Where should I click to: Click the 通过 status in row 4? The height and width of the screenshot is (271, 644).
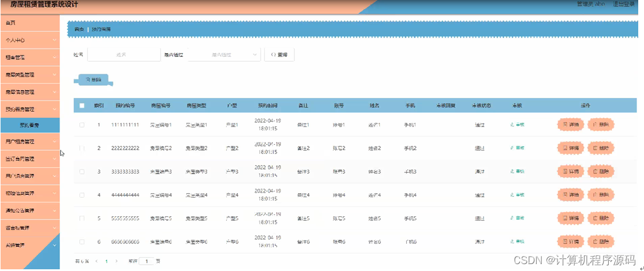pos(480,195)
